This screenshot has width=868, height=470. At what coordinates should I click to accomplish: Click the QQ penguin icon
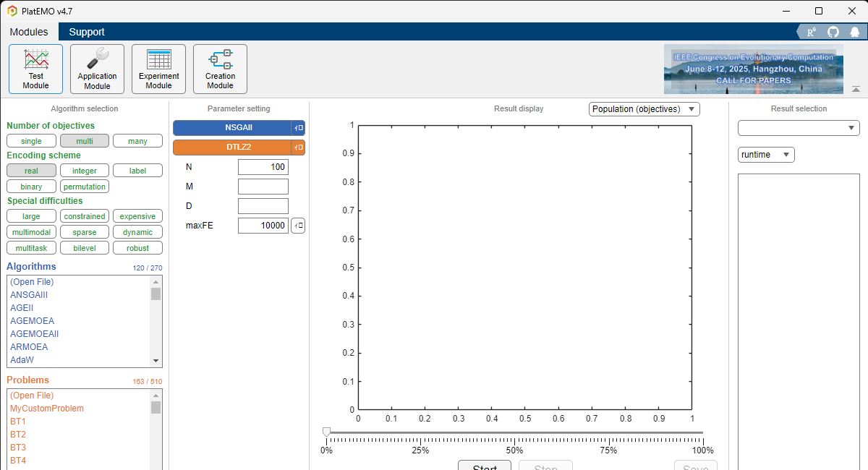pos(854,32)
